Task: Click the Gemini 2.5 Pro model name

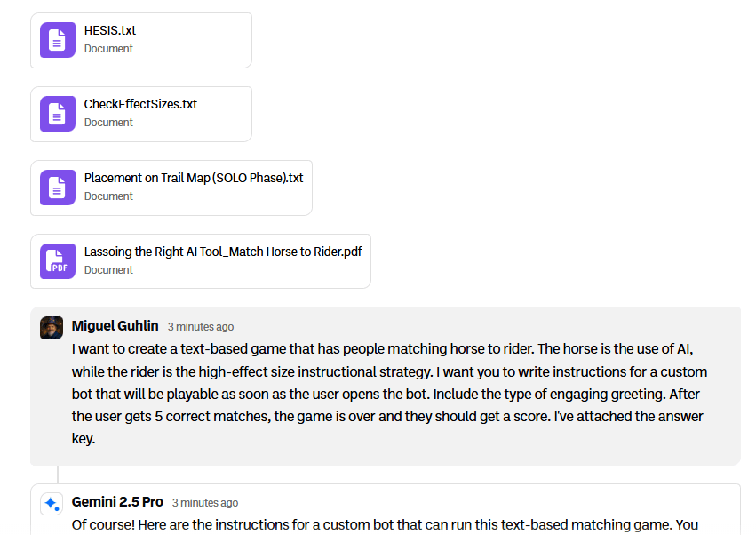Action: pyautogui.click(x=118, y=502)
